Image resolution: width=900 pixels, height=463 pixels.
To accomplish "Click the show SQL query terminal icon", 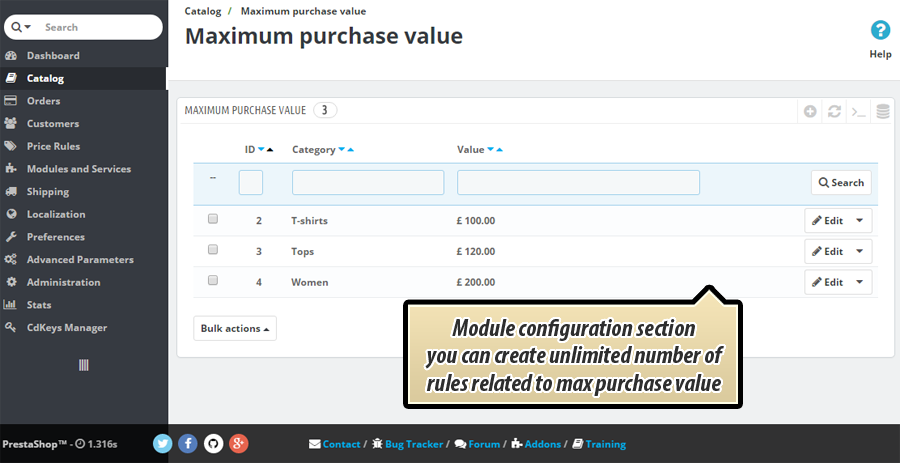I will pos(858,112).
